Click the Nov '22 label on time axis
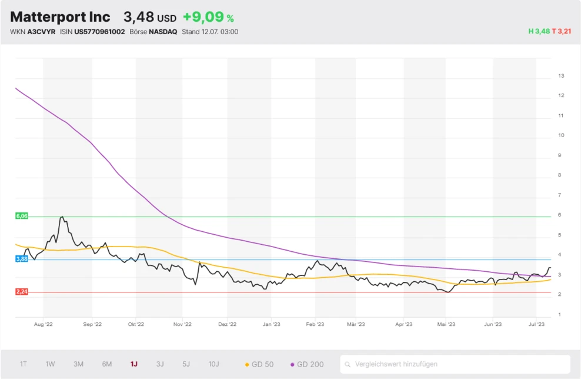Screen dimensions: 588x386 coord(183,324)
